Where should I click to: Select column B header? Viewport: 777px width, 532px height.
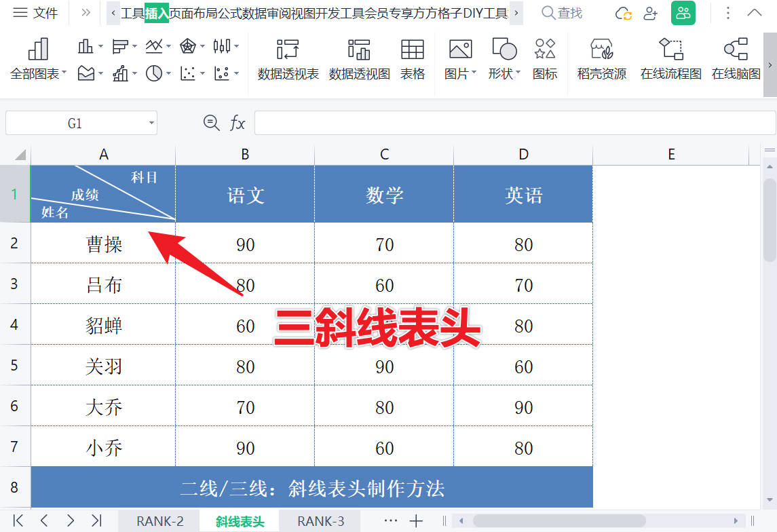point(245,155)
